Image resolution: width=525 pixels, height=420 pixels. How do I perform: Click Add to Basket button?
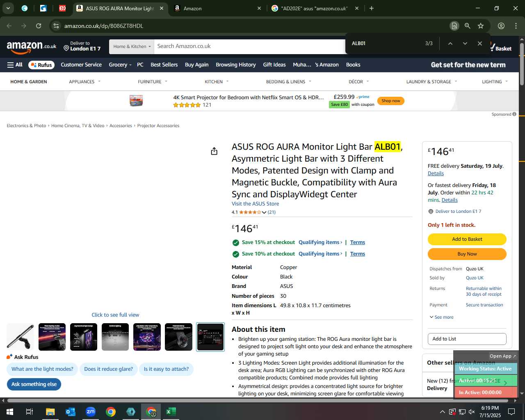467,239
